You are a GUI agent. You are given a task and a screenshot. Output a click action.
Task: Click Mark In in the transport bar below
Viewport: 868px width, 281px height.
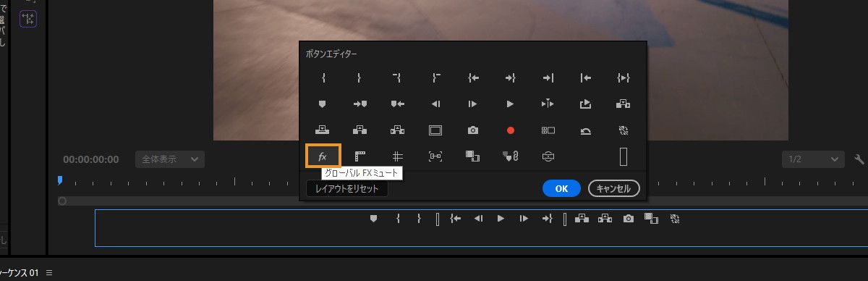click(x=398, y=218)
